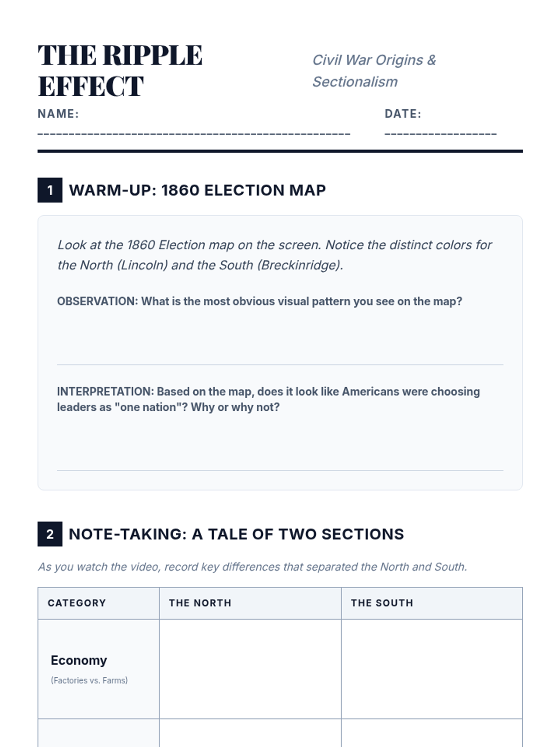Click the Name blank line
This screenshot has height=747, width=560.
194,134
